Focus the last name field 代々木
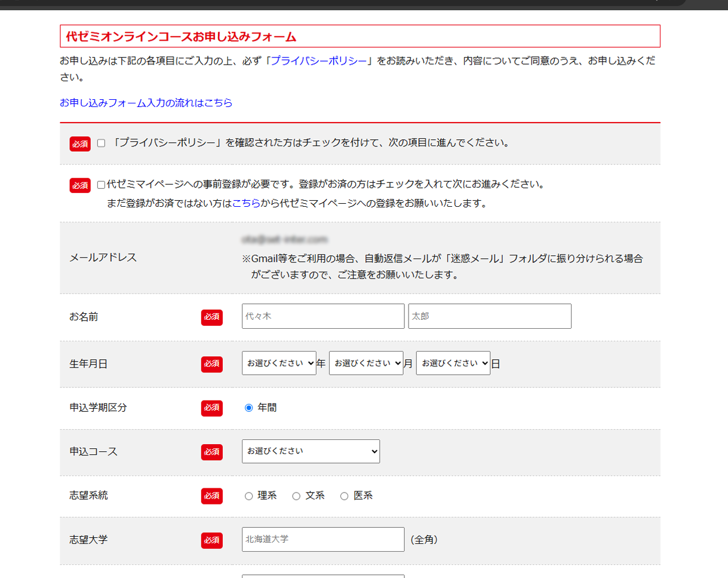This screenshot has width=728, height=578. click(x=323, y=316)
